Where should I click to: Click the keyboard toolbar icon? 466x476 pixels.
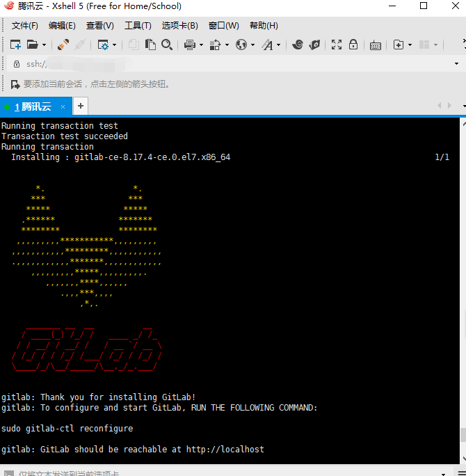(x=376, y=45)
